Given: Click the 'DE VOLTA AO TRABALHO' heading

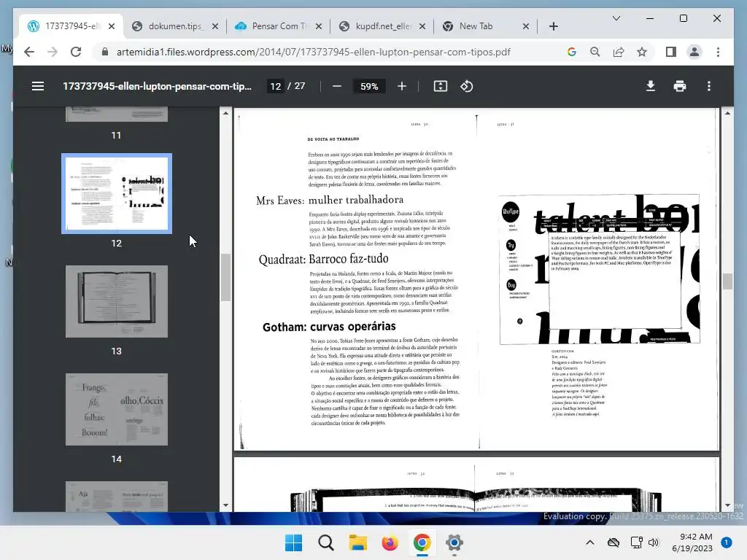Looking at the screenshot, I should pos(333,139).
